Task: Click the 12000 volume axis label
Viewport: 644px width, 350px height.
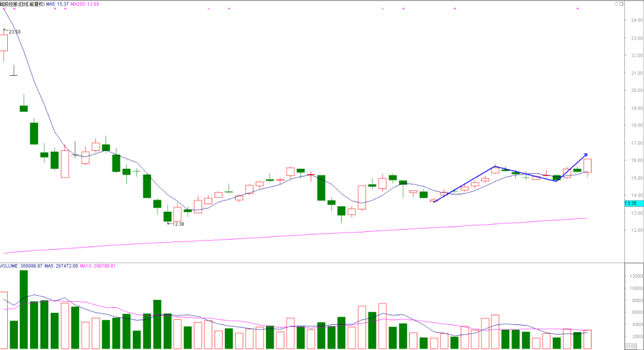Action: click(x=636, y=277)
